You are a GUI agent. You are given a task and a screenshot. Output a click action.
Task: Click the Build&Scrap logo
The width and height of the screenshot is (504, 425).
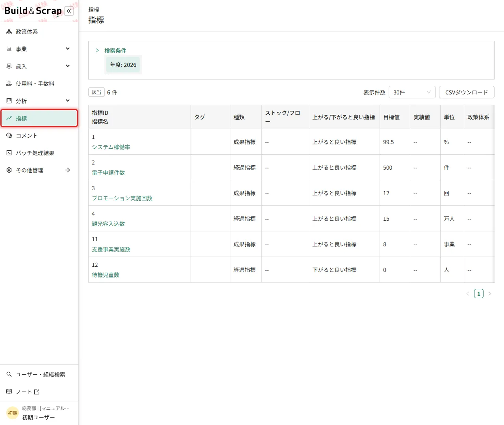pos(33,11)
